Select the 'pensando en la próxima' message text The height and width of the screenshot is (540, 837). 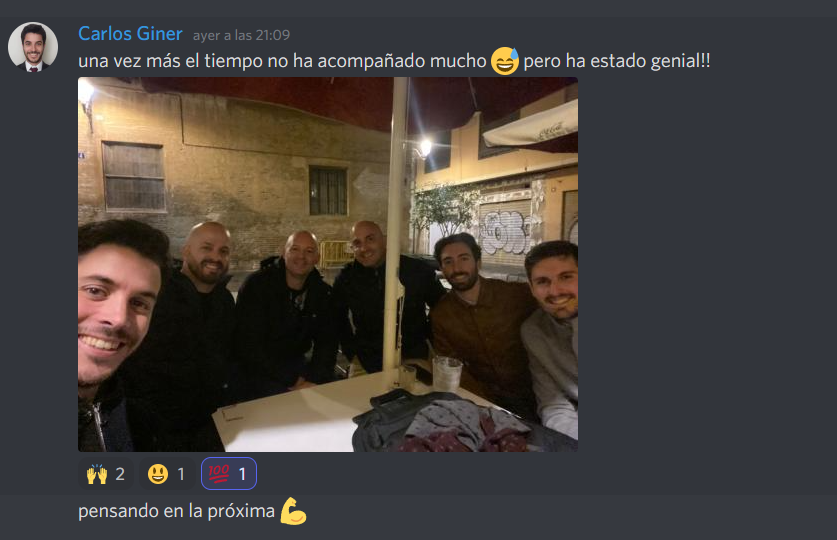point(176,511)
